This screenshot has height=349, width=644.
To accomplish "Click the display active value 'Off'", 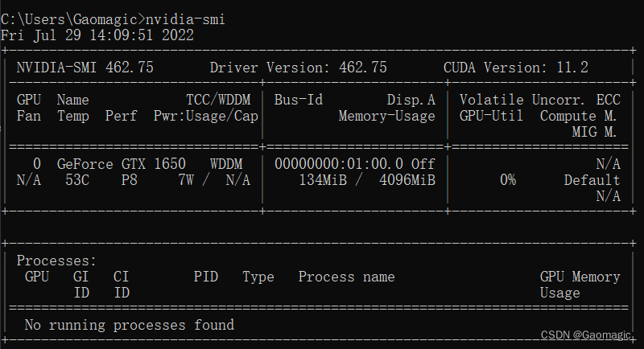I will (x=423, y=164).
